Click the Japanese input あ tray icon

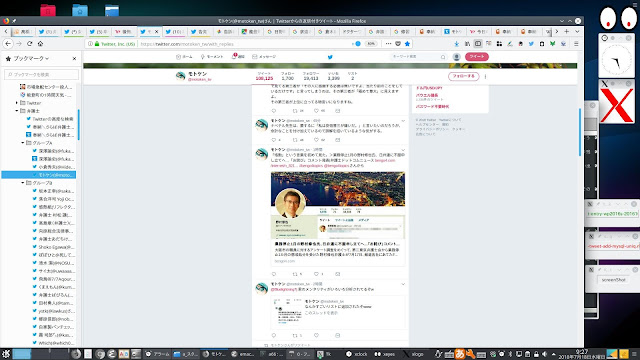[460, 354]
